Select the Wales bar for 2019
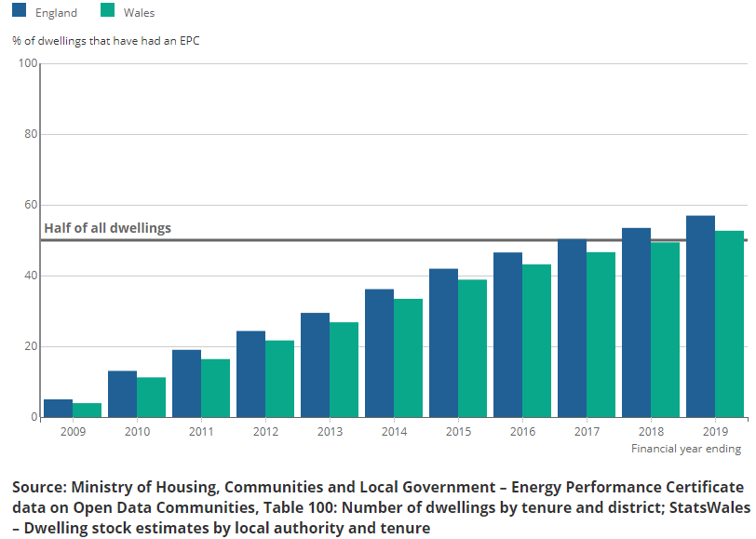Screen dimensions: 756x539 click(x=729, y=324)
